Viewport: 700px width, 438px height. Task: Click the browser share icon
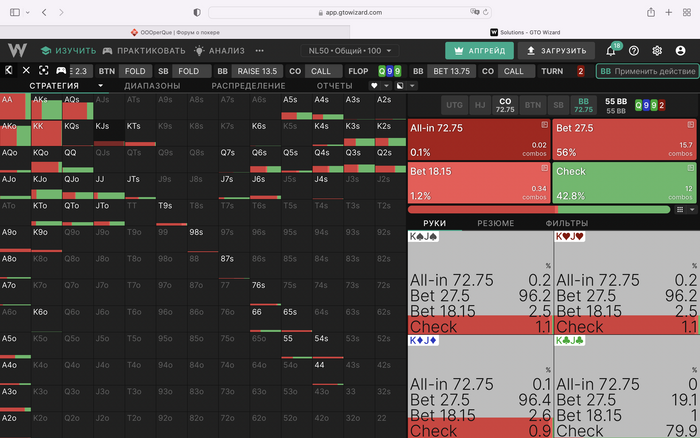click(651, 12)
